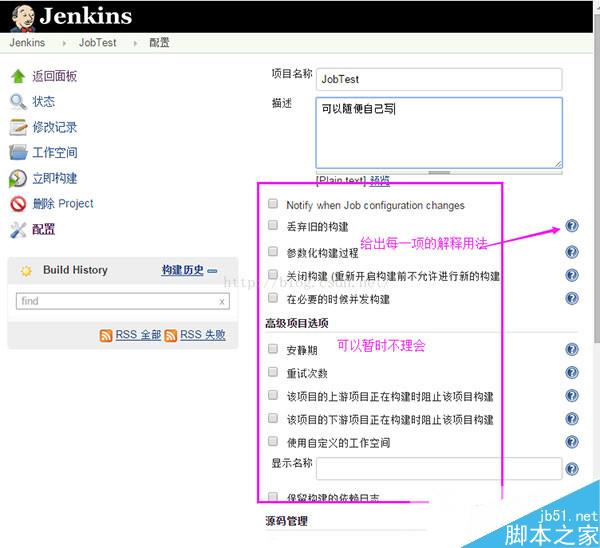
Task: Collapse Build History with the minus icon
Action: [212, 271]
